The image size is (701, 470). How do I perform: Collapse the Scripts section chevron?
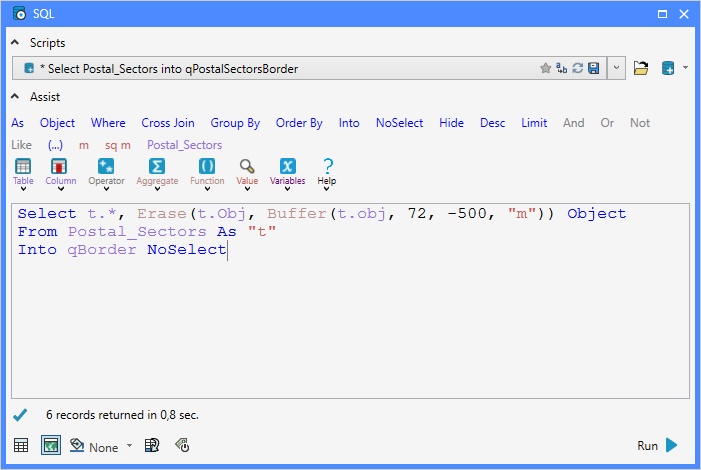(15, 42)
